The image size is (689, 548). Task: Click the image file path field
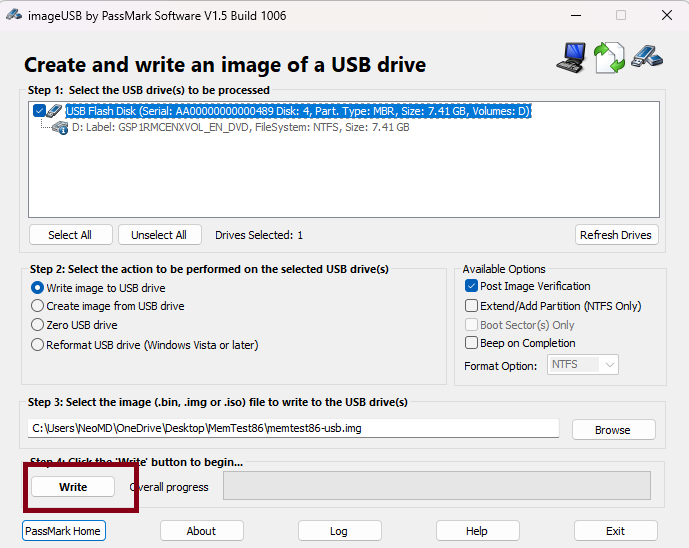(x=294, y=428)
